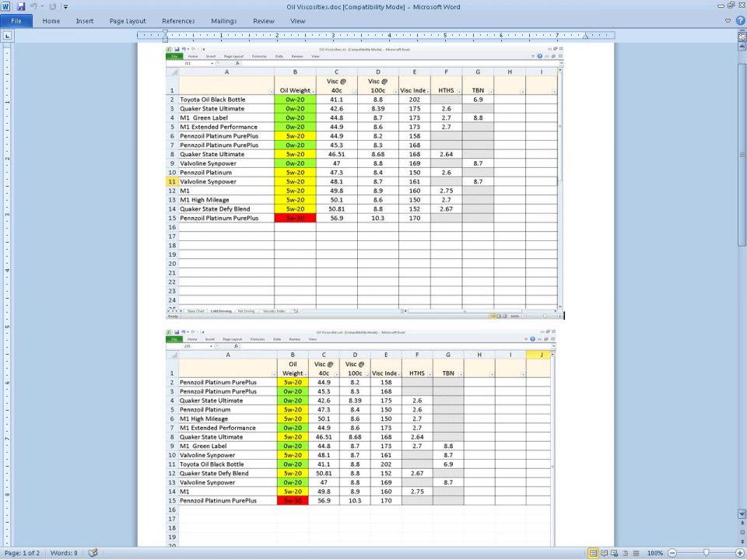Click the vertical scrollbar down arrow
This screenshot has height=560, width=747.
tap(742, 514)
